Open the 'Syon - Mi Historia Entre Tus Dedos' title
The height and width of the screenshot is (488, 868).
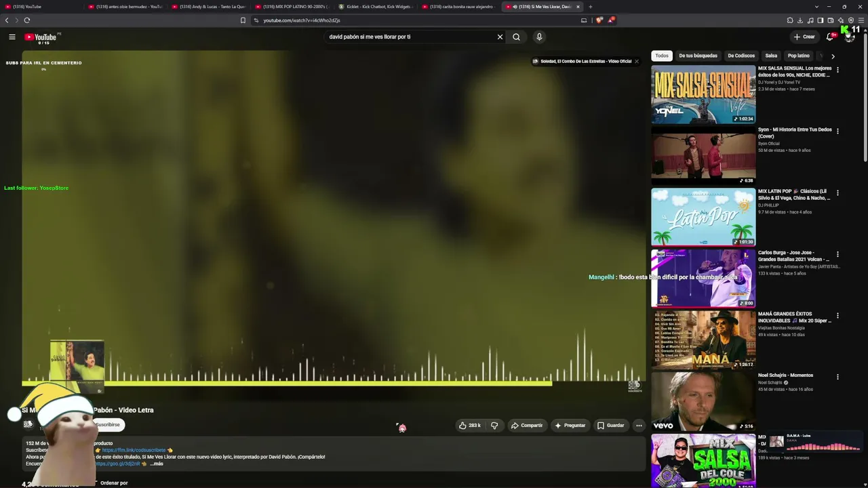795,133
